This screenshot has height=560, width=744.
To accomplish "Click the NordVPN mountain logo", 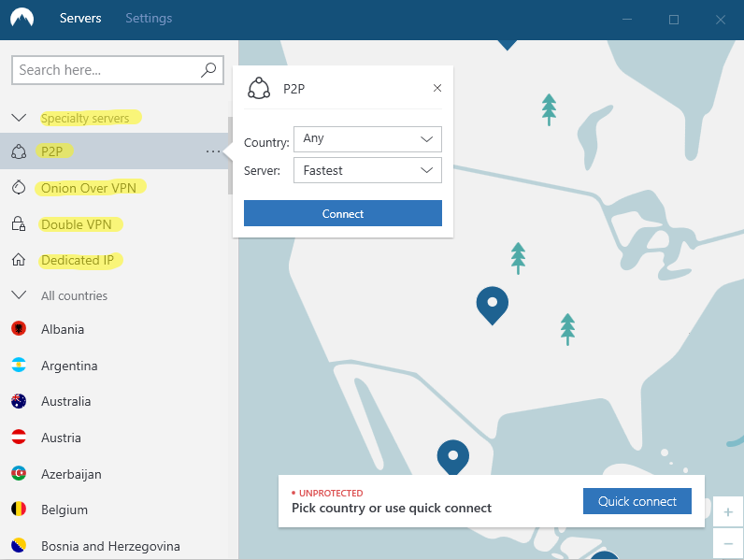I will click(x=21, y=18).
